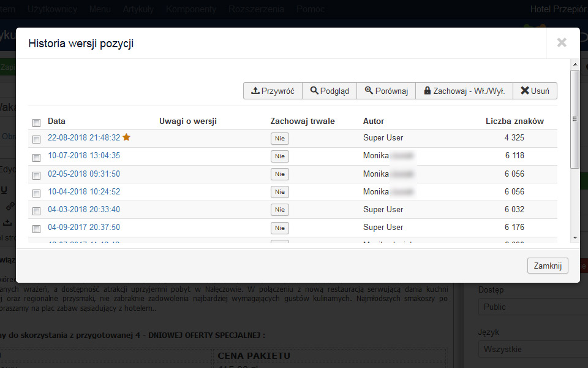This screenshot has height=368, width=588.
Task: Open version dated 22-08-2018 21:48:32
Action: pos(84,137)
